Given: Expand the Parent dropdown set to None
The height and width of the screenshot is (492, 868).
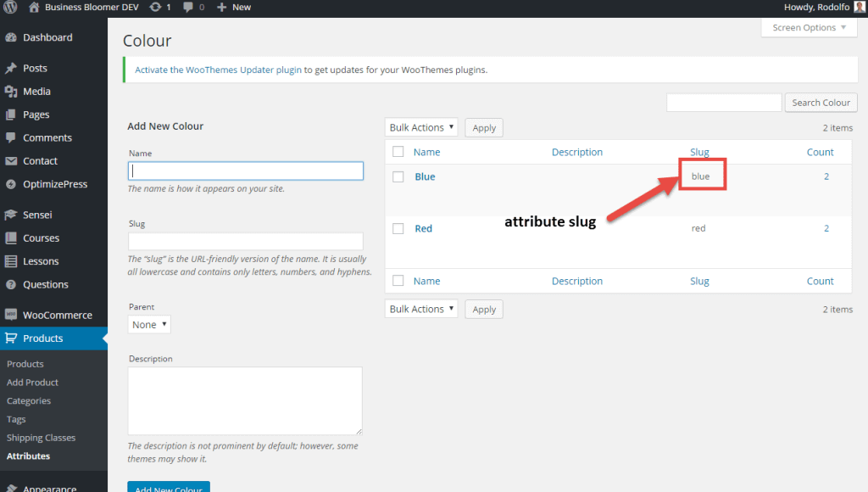Looking at the screenshot, I should tap(149, 325).
